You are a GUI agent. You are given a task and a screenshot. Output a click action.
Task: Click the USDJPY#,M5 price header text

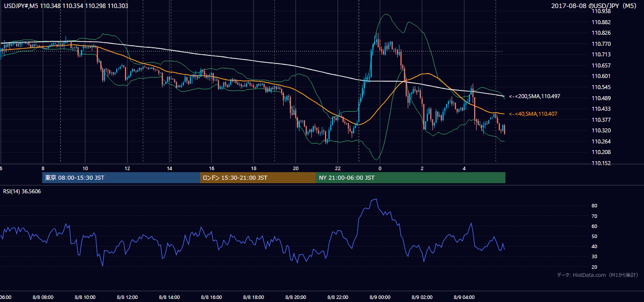pos(66,5)
